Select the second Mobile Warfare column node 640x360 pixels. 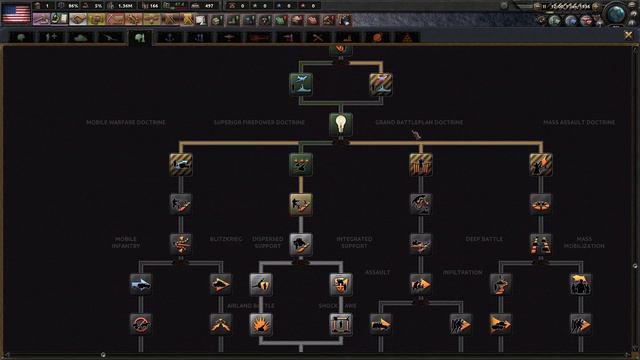coord(181,204)
